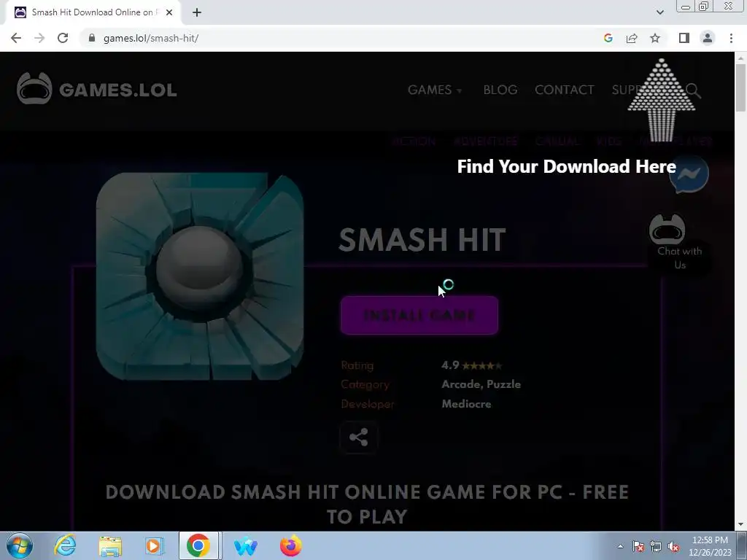The width and height of the screenshot is (747, 560).
Task: Open the tab search dropdown arrow
Action: click(659, 12)
